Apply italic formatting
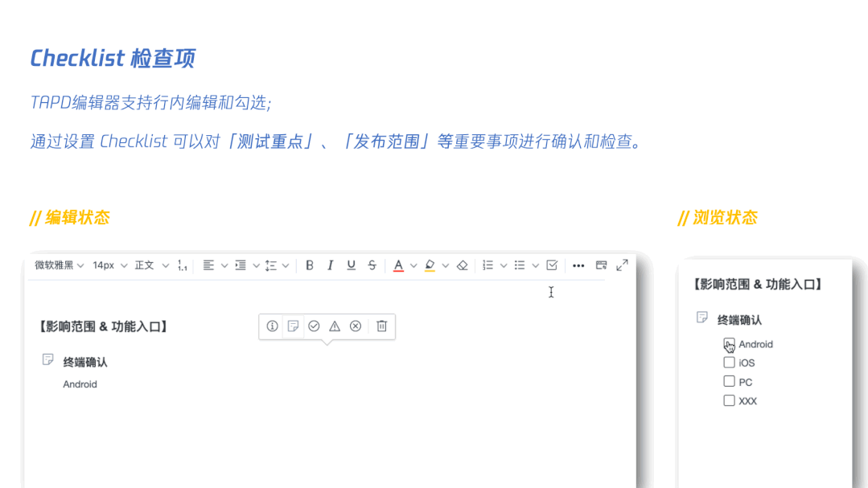Screen dimensions: 868x488 tap(331, 265)
